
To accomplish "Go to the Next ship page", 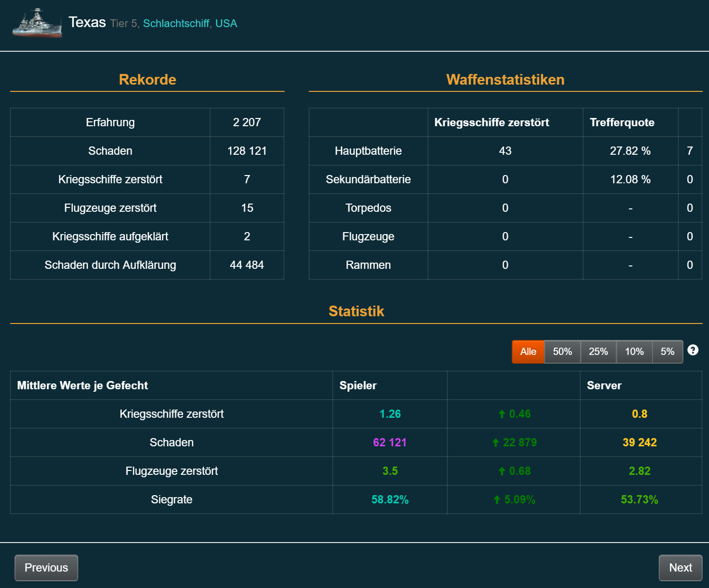I will click(x=680, y=568).
